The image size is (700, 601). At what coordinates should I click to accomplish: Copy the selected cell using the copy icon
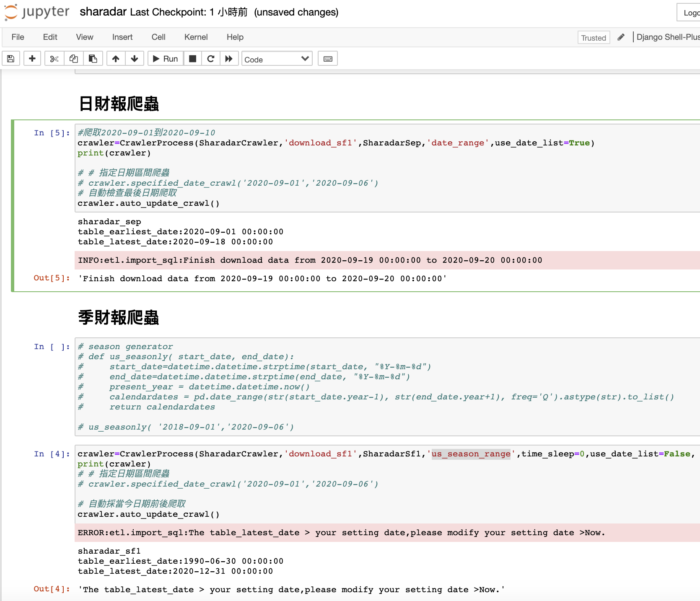pos(73,58)
